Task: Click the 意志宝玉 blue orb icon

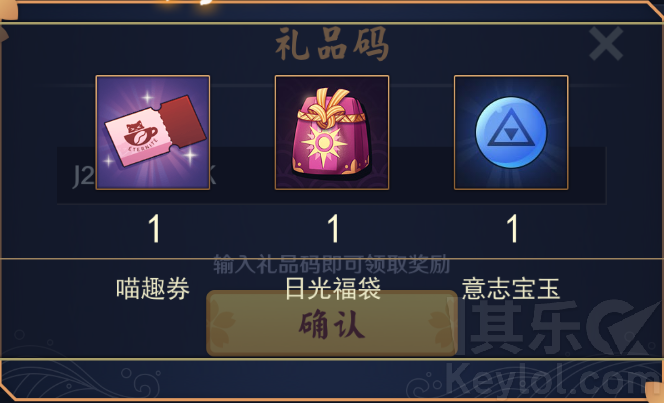Action: coord(511,132)
